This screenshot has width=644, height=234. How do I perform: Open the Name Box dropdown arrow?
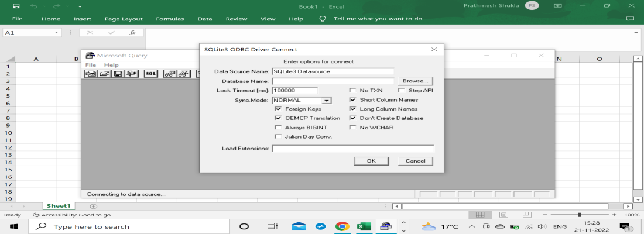57,33
